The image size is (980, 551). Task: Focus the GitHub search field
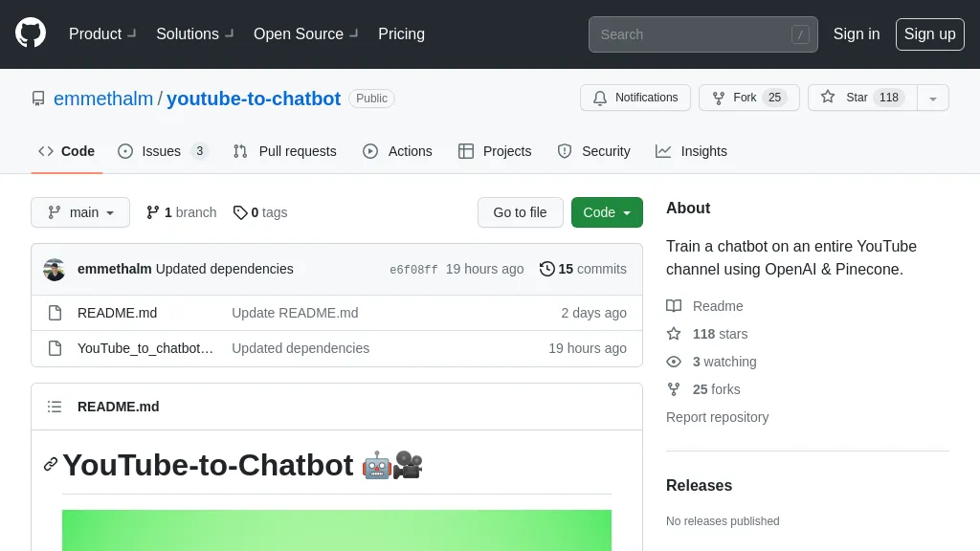pos(702,34)
